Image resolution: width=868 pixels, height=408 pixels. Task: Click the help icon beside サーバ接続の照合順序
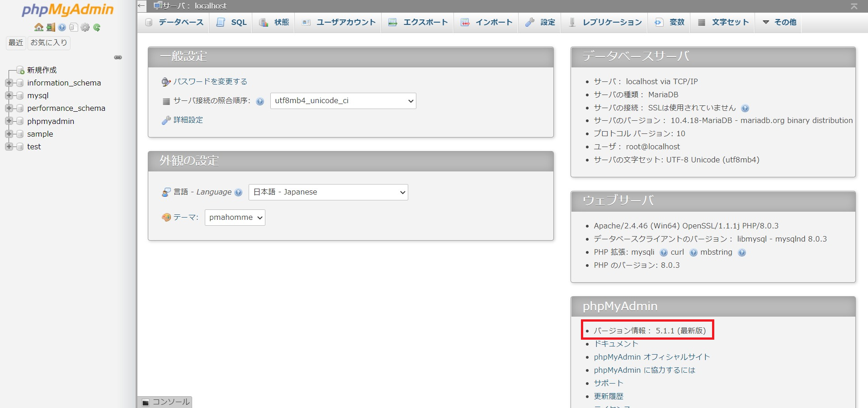coord(260,101)
